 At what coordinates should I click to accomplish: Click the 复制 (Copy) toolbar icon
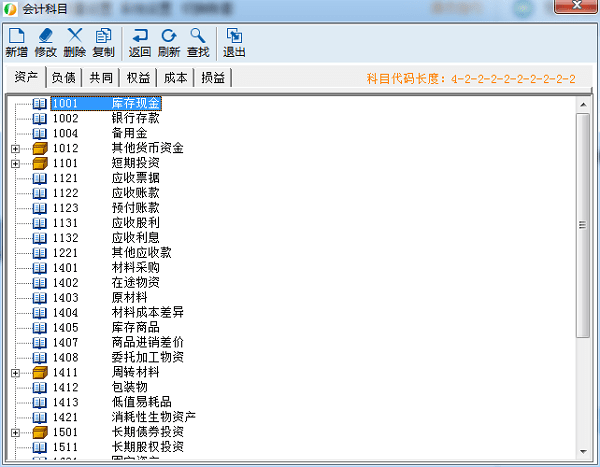click(103, 42)
